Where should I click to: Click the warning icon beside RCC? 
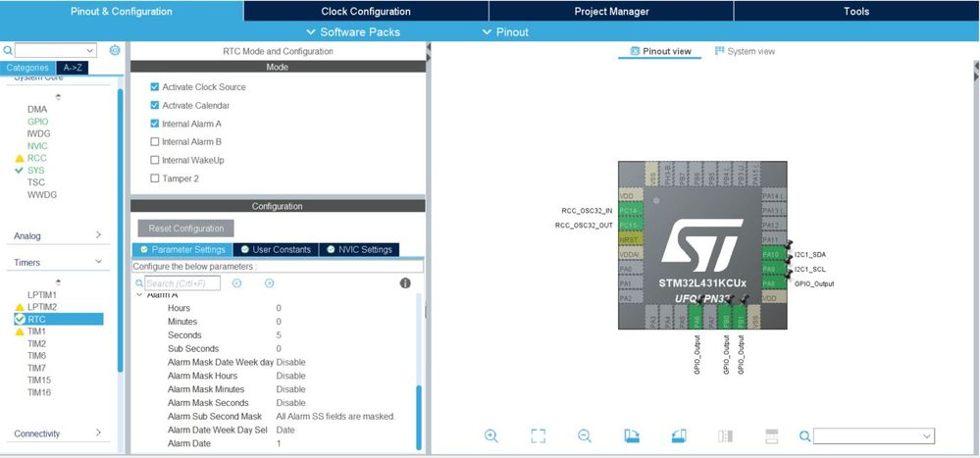click(x=20, y=158)
